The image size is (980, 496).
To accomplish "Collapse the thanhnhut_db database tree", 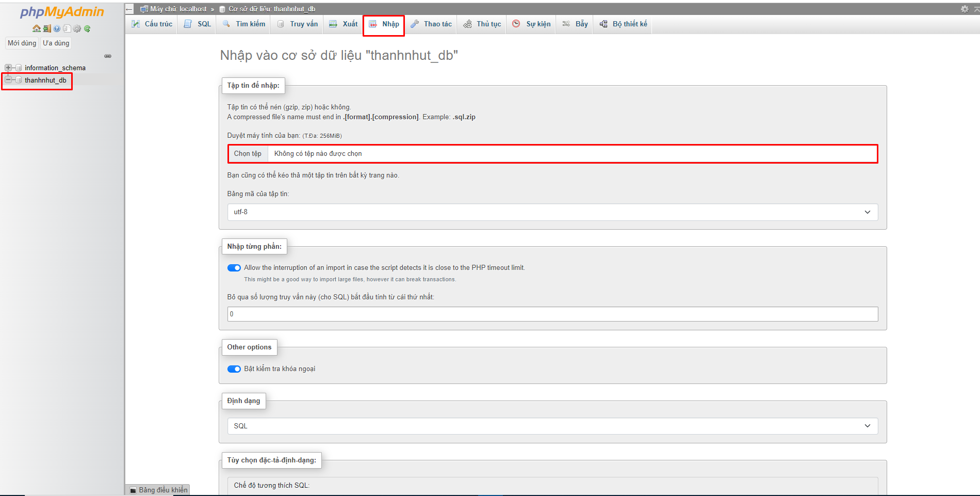I will [8, 80].
